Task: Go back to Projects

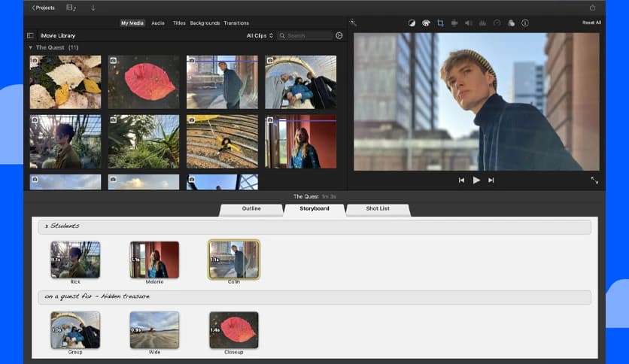Action: 44,8
